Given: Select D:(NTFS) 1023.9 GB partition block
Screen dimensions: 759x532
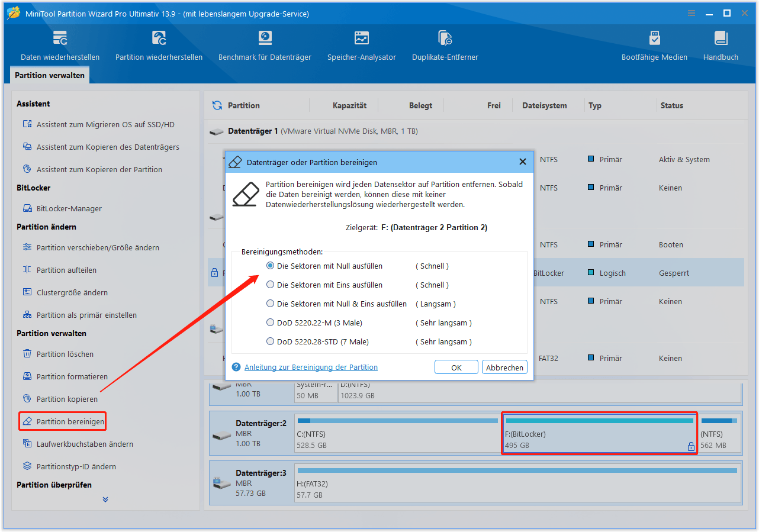Looking at the screenshot, I should [539, 392].
